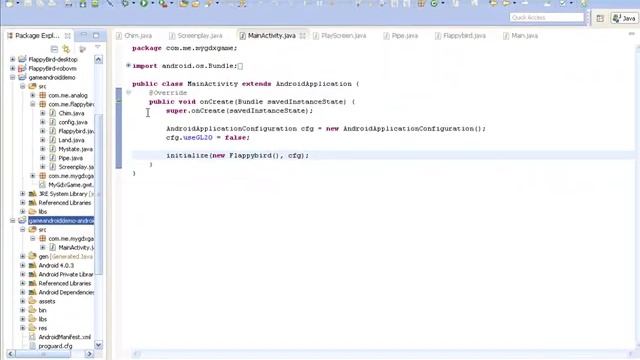This screenshot has width=640, height=360.
Task: Expand the folded import block in editor
Action: point(128,65)
